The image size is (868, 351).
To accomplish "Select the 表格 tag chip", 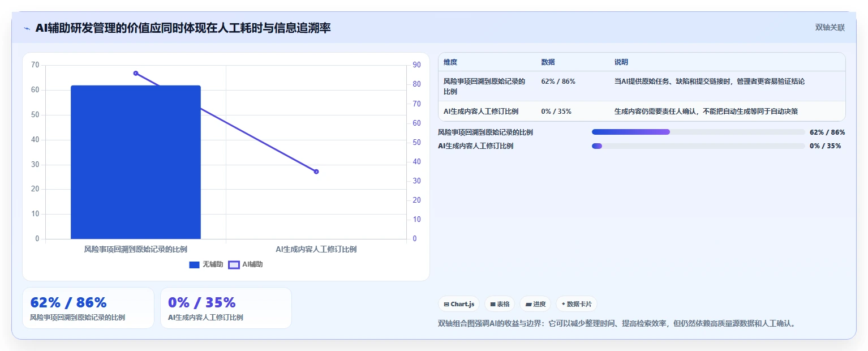I will [500, 304].
